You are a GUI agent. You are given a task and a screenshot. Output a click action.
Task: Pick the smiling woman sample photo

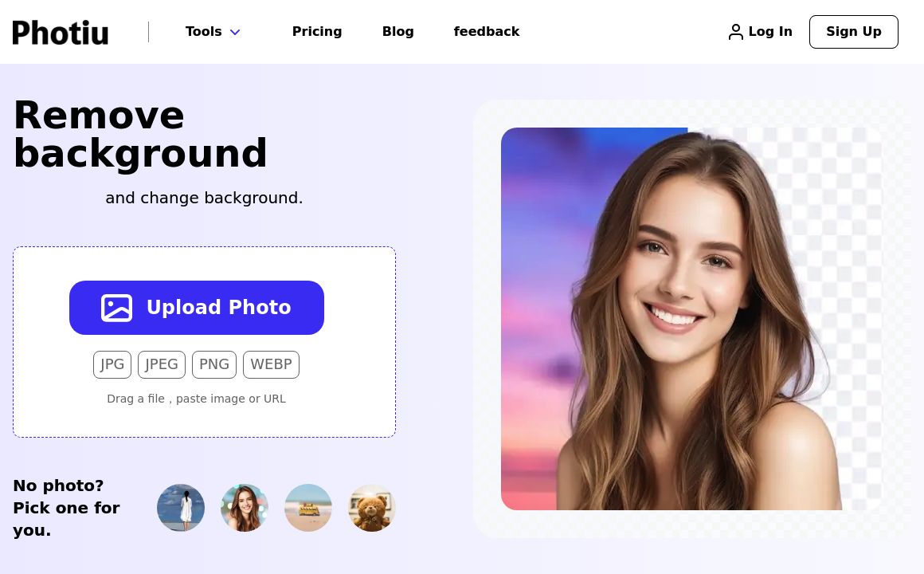[245, 508]
